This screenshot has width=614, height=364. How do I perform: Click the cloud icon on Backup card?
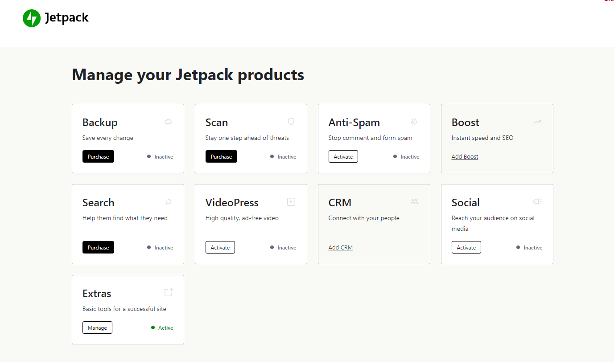tap(168, 121)
